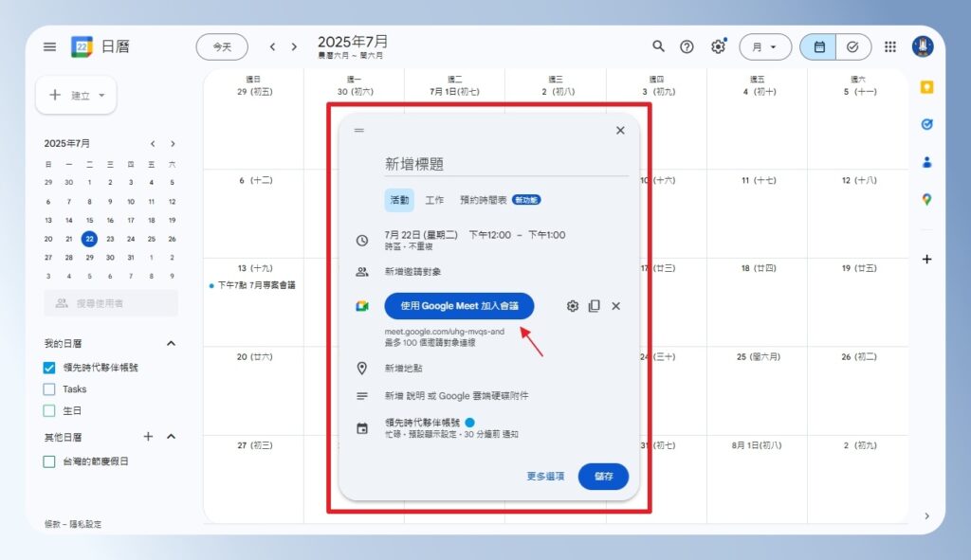Open Google Keep side panel icon
The width and height of the screenshot is (971, 560).
tap(926, 87)
